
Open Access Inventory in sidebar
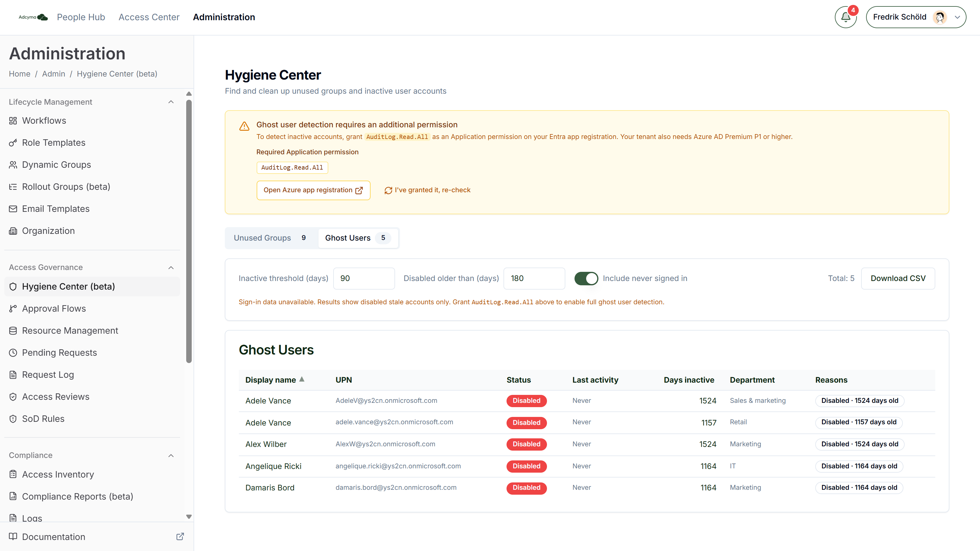pos(92,474)
